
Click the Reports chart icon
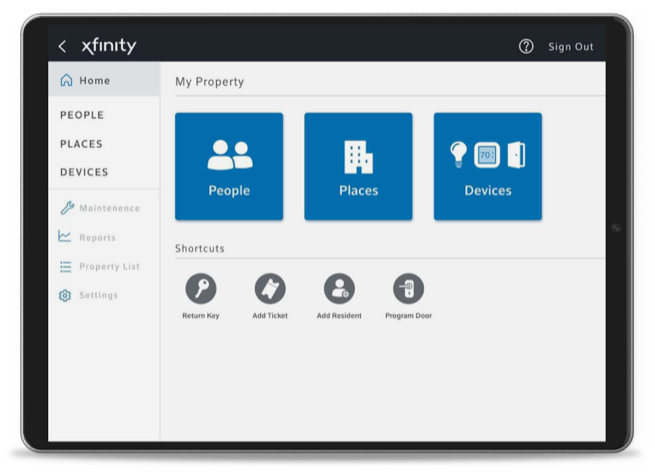point(65,236)
